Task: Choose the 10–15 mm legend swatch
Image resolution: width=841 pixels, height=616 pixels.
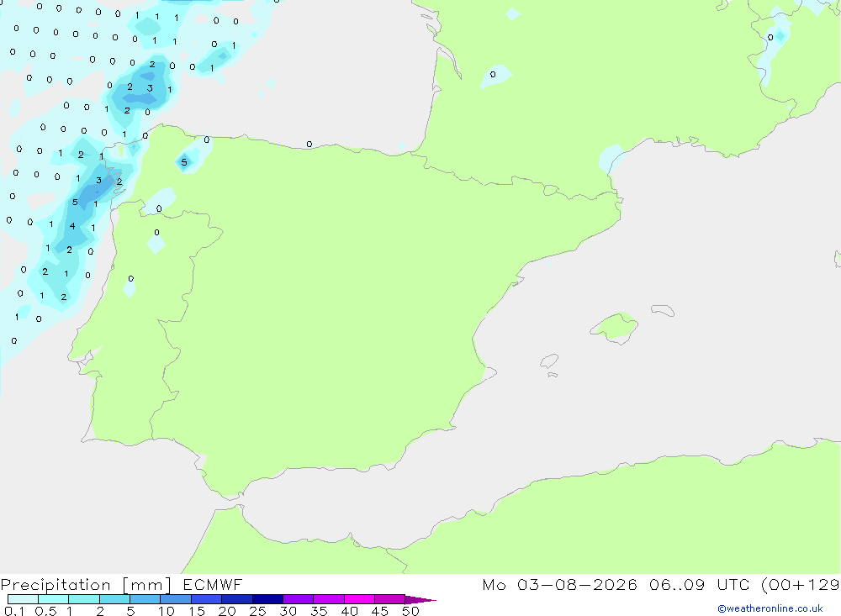Action: (176, 599)
